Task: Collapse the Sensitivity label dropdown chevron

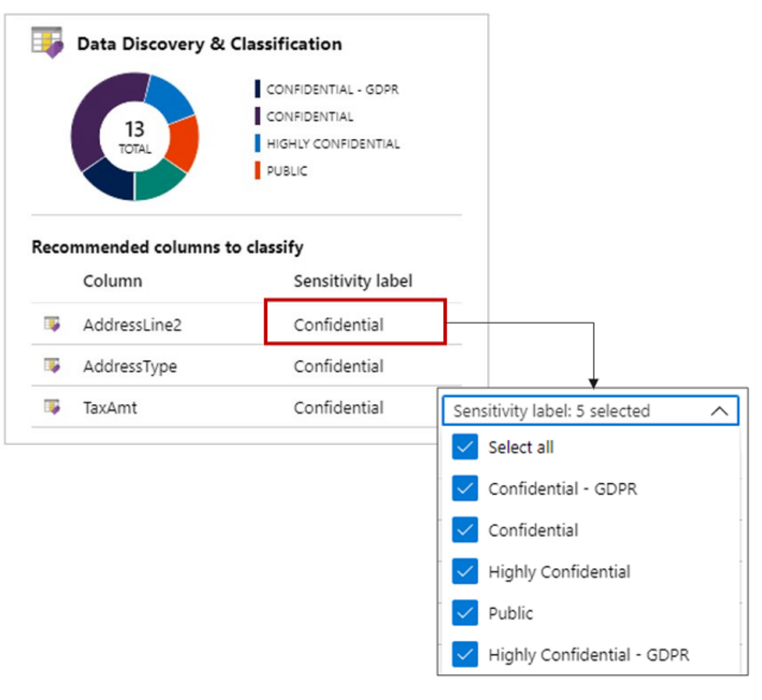Action: (719, 411)
